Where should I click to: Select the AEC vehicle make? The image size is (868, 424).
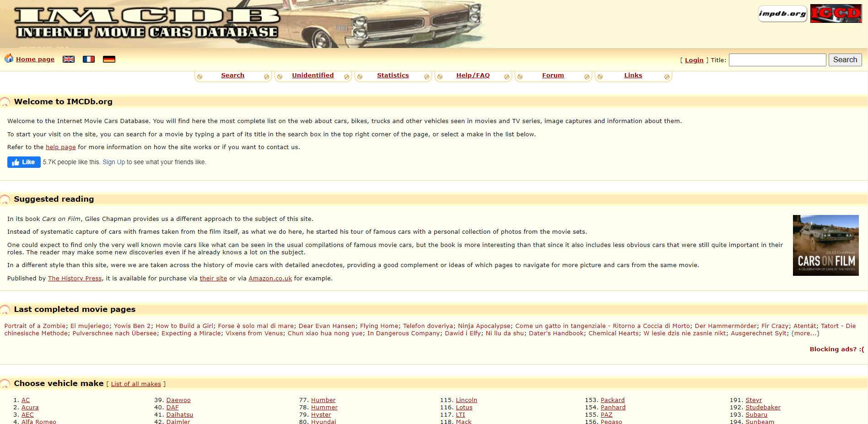(27, 415)
